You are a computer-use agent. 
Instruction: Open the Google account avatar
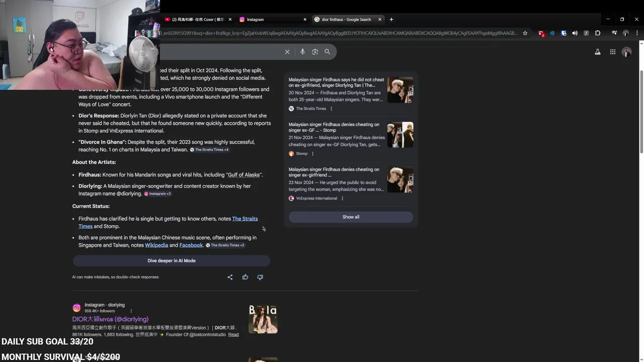point(626,52)
